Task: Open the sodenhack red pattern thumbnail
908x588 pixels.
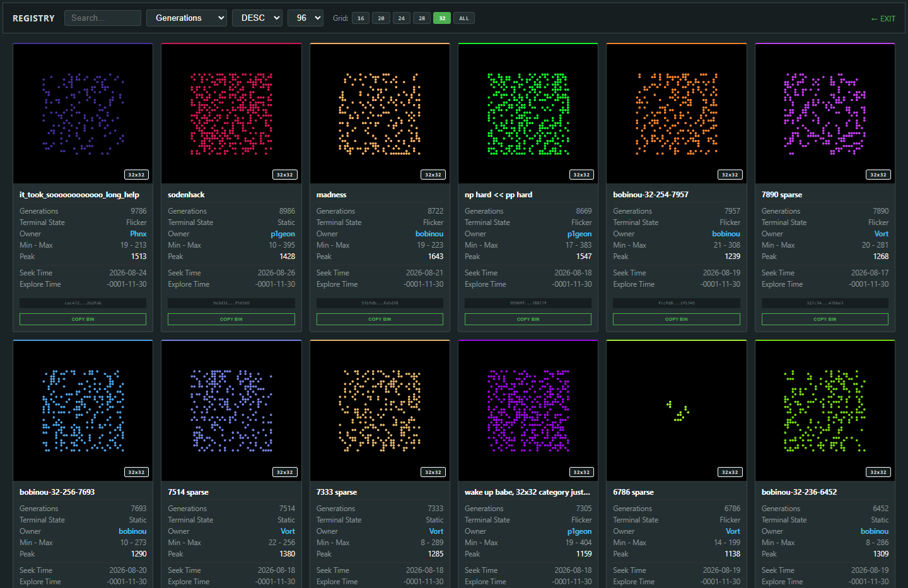Action: point(231,113)
